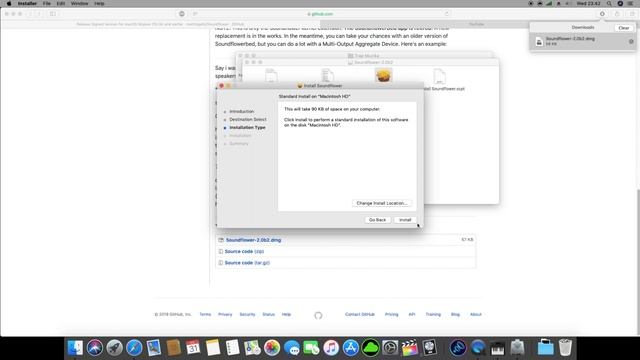Open Notification Center in menu bar
Screen dimensions: 640x360
point(631,3)
